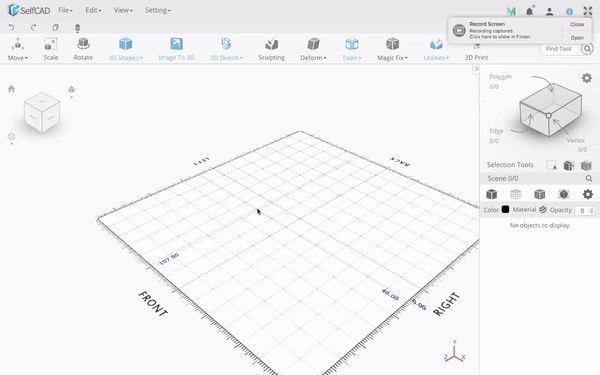Expand the Magic Fix dropdown
This screenshot has width=600, height=375.
tap(393, 49)
